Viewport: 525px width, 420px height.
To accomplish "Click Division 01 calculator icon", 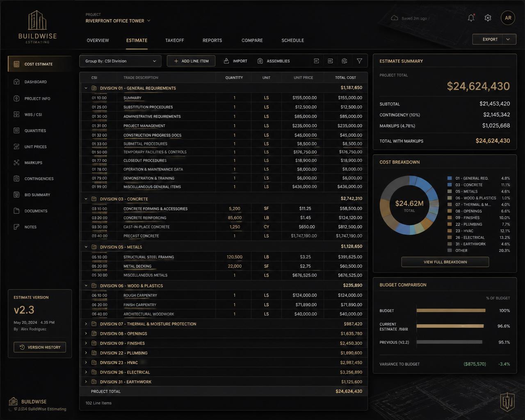I will click(x=94, y=88).
